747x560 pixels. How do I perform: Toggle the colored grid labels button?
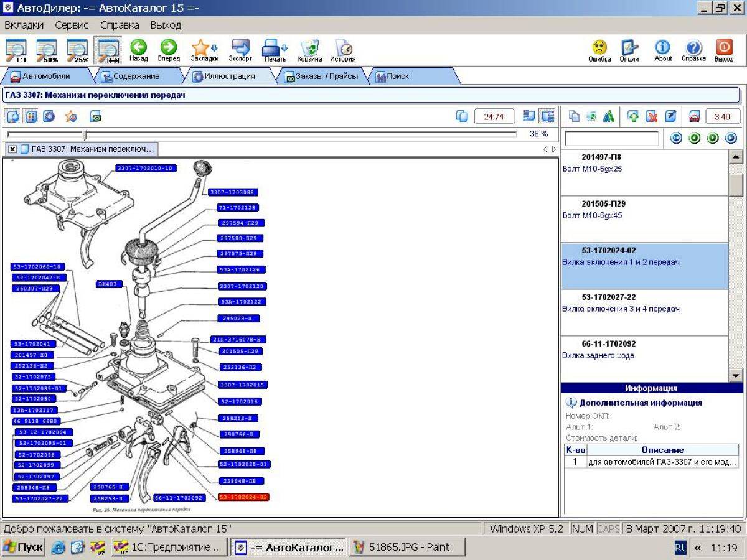[x=31, y=116]
